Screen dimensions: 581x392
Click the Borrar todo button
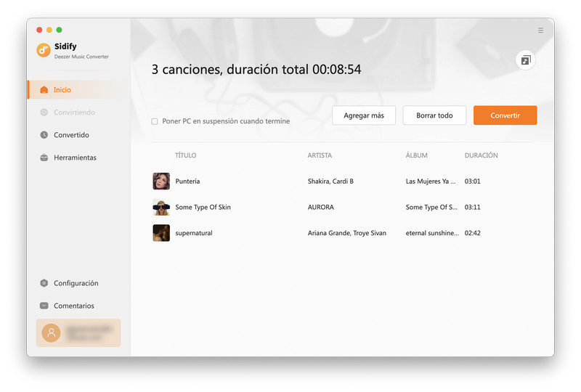(x=434, y=115)
